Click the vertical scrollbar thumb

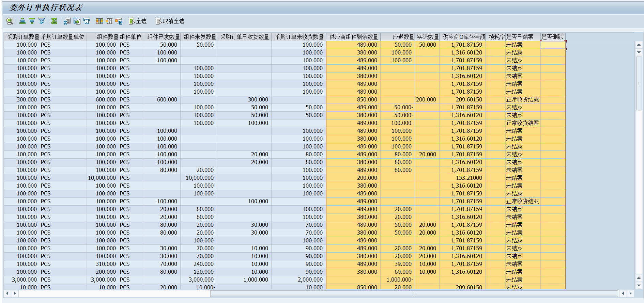pyautogui.click(x=639, y=83)
